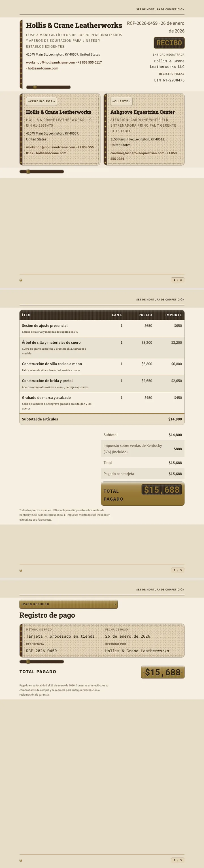
Task: Click the belt buckle under payment record
Action: click(28, 662)
